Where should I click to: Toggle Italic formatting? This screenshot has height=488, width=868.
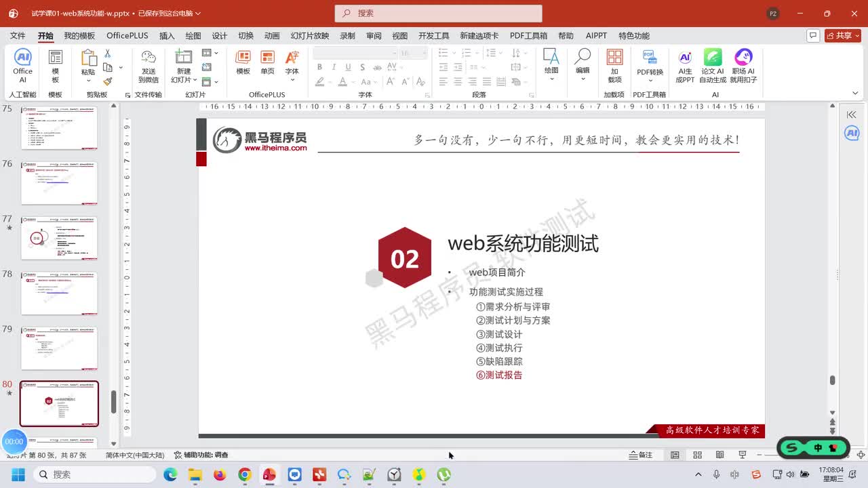point(334,67)
